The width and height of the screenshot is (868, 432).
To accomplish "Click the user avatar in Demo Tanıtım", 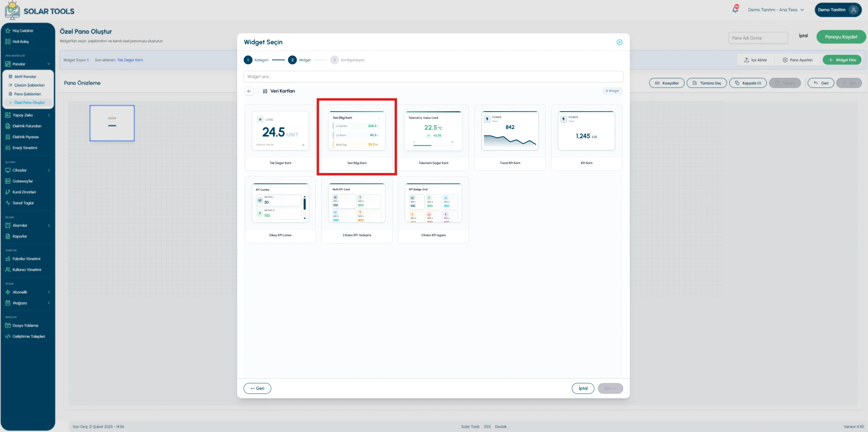I will click(x=853, y=10).
